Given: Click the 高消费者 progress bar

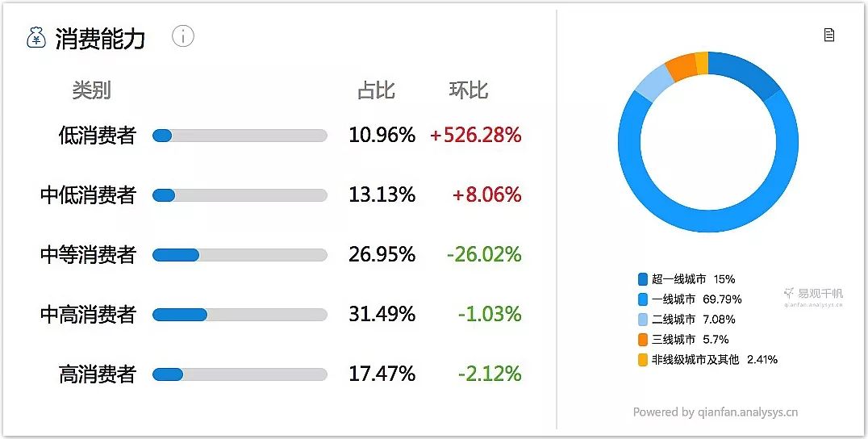Looking at the screenshot, I should (x=240, y=374).
